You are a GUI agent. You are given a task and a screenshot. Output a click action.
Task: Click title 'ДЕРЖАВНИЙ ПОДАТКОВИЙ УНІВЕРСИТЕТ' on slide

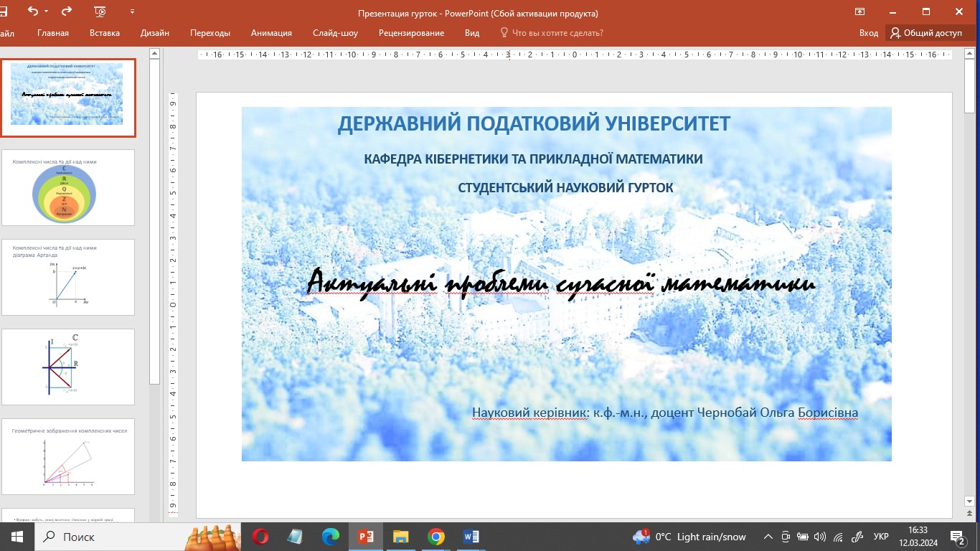(x=534, y=123)
